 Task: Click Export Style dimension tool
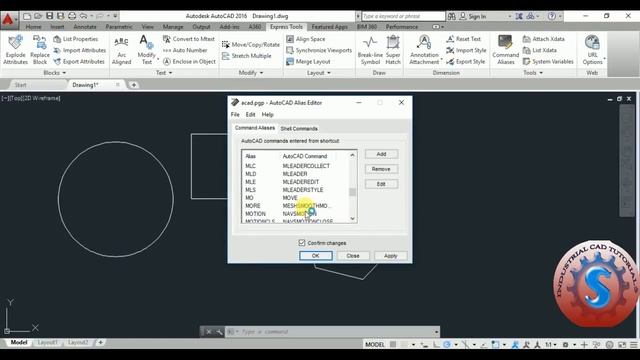tap(466, 62)
